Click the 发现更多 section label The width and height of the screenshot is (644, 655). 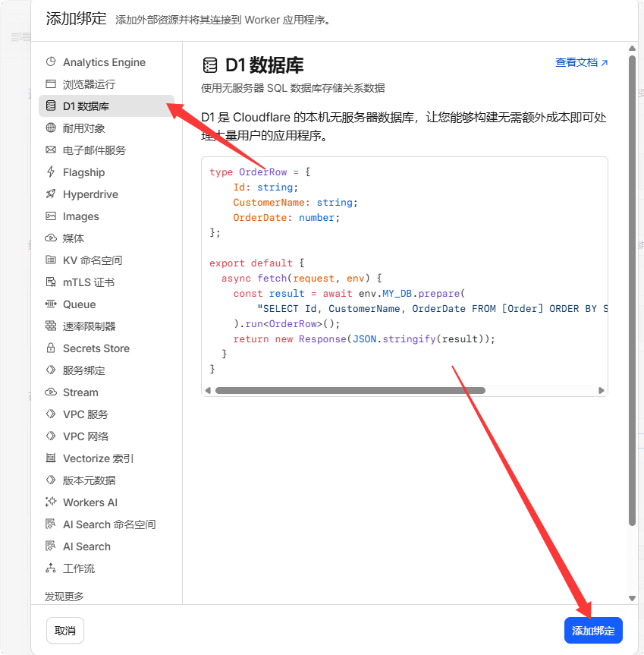coord(64,596)
